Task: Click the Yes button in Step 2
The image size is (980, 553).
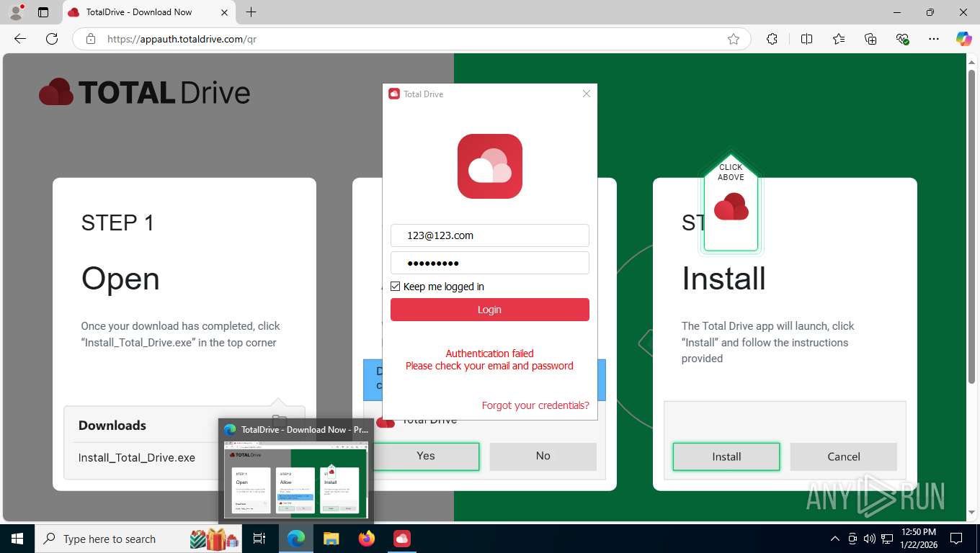Action: [x=426, y=456]
